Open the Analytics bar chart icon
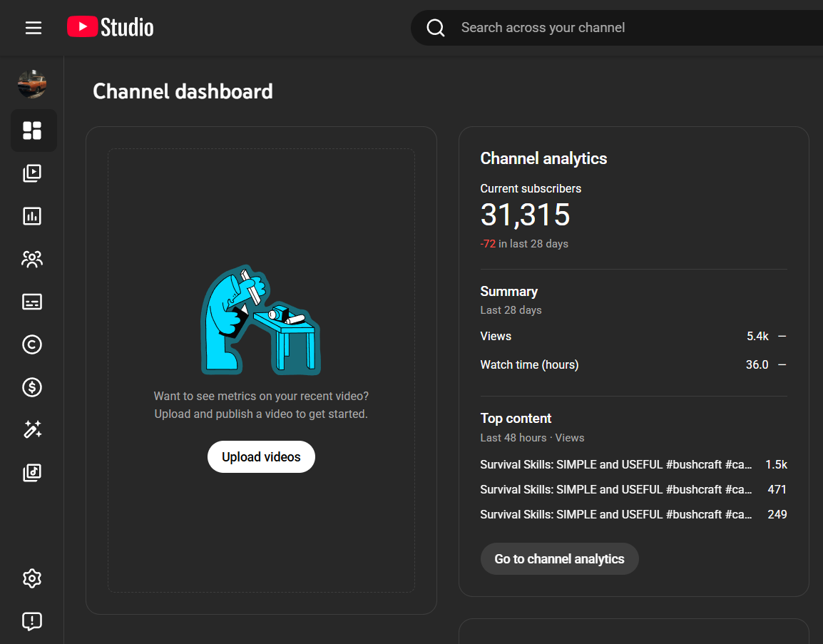823x644 pixels. 33,216
